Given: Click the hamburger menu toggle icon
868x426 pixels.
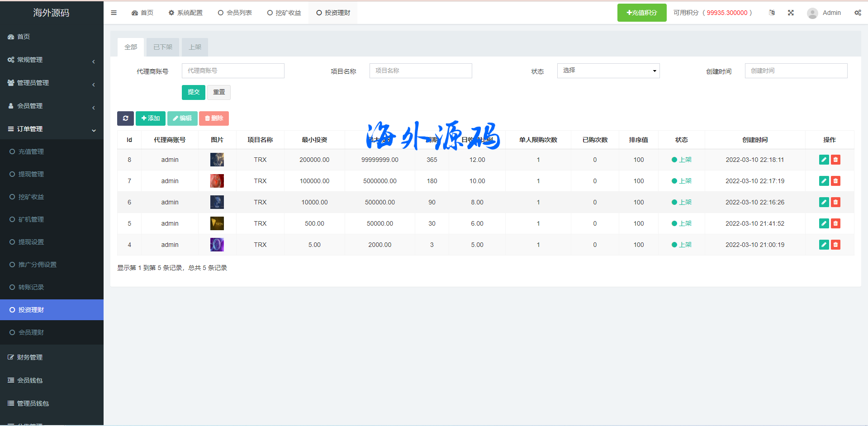Looking at the screenshot, I should (114, 13).
